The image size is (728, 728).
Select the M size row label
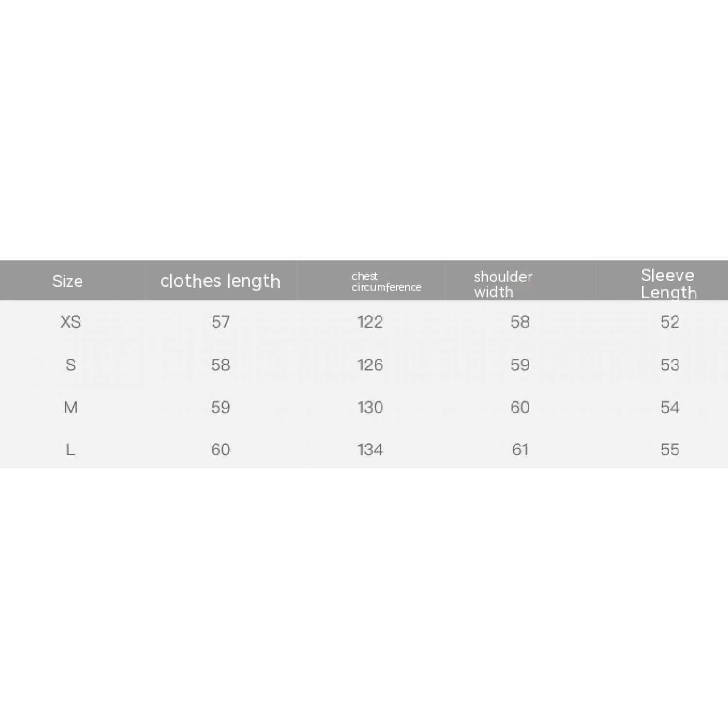70,407
